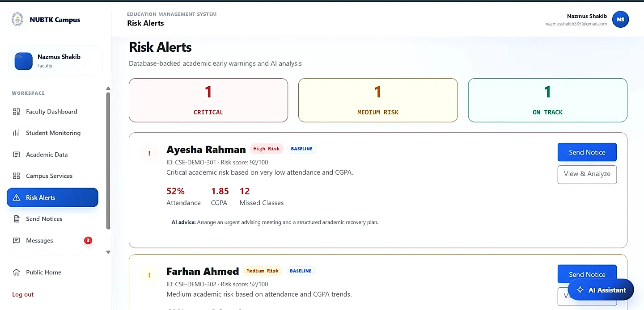Click the Public Home house icon
Screen dimensions: 644x310
(x=17, y=272)
